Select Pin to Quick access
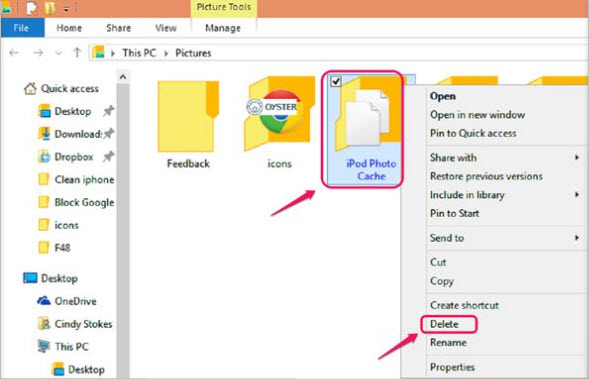Screen dimensions: 589x379 click(473, 133)
